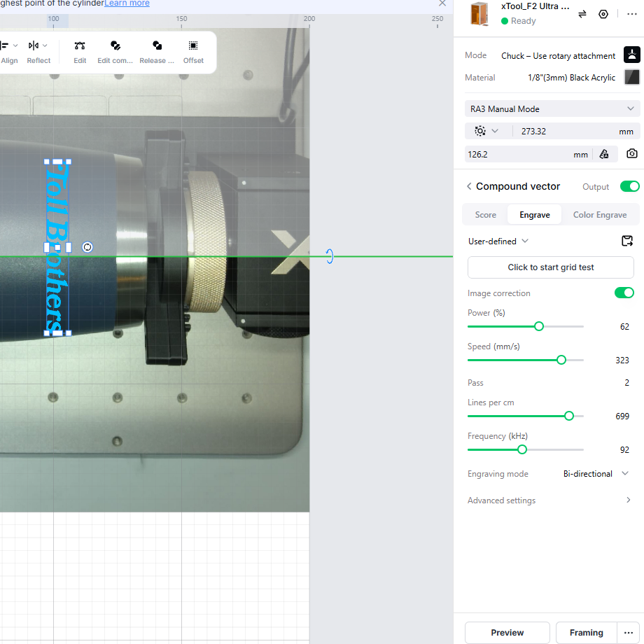Open the User-defined preset dropdown
Viewport: 644px width, 644px height.
point(498,241)
